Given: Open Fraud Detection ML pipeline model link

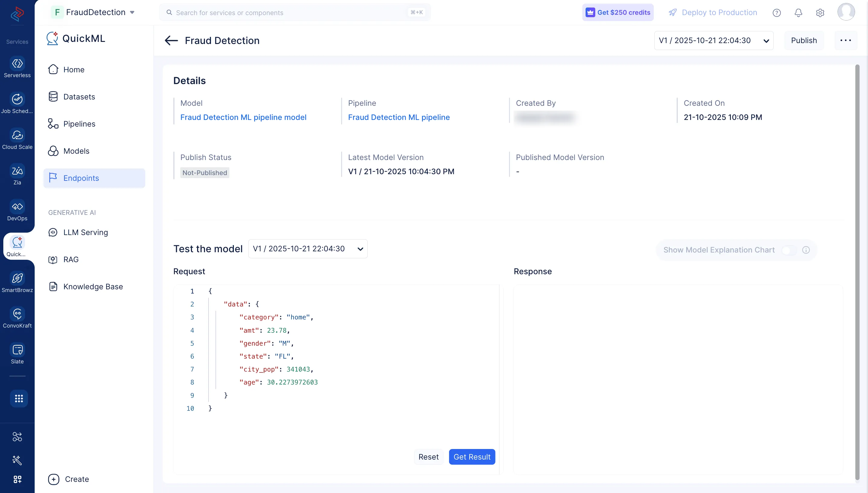Looking at the screenshot, I should pyautogui.click(x=243, y=117).
